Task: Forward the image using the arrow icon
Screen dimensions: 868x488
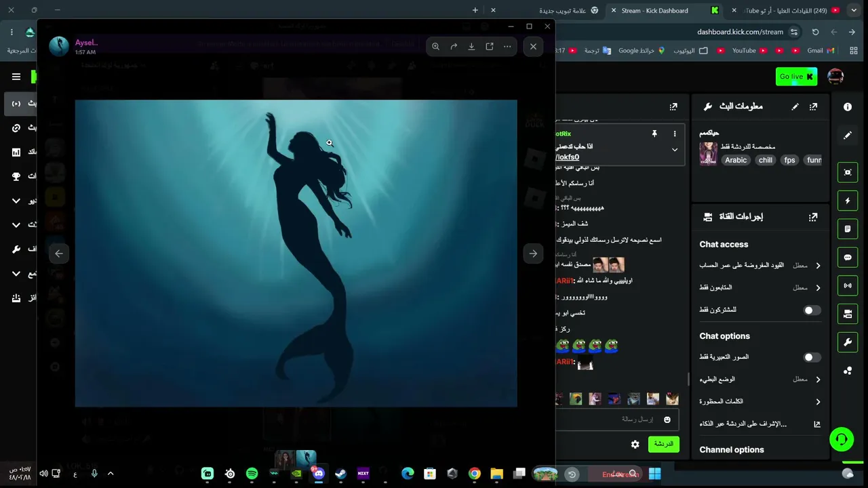Action: (454, 47)
